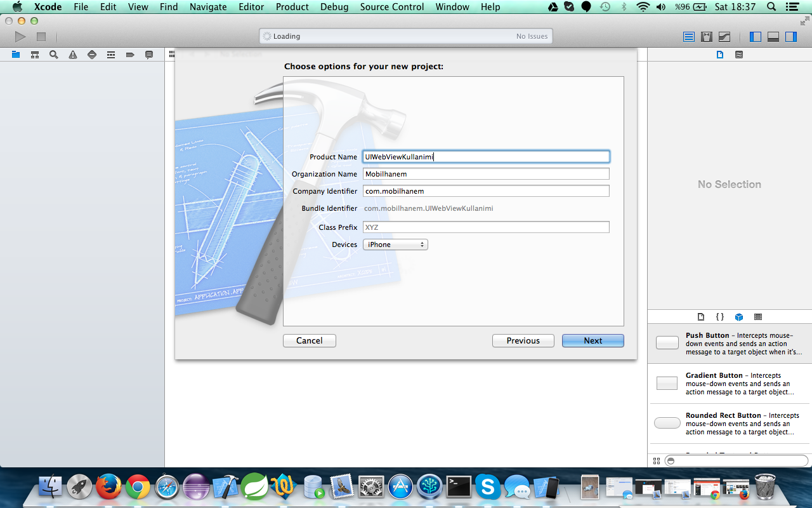This screenshot has height=508, width=812.
Task: Toggle the Debug area visibility
Action: pyautogui.click(x=773, y=37)
